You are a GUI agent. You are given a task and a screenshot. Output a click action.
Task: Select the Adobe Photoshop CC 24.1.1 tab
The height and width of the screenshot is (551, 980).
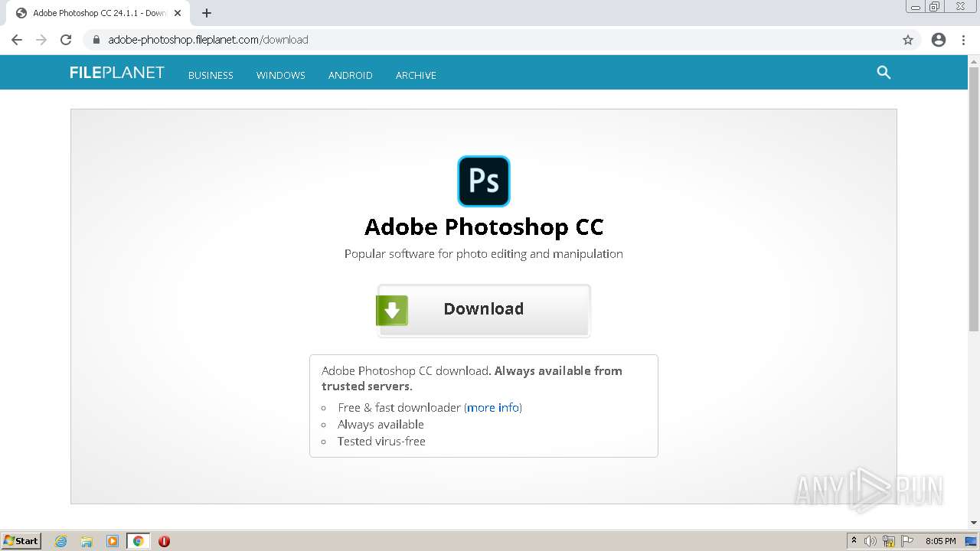click(97, 13)
